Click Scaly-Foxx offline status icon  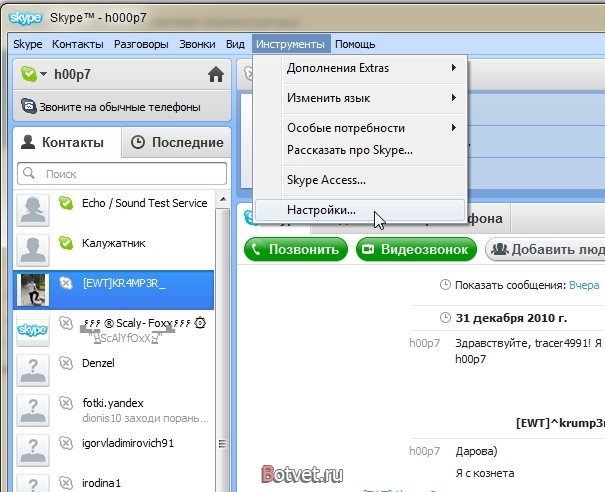click(66, 323)
